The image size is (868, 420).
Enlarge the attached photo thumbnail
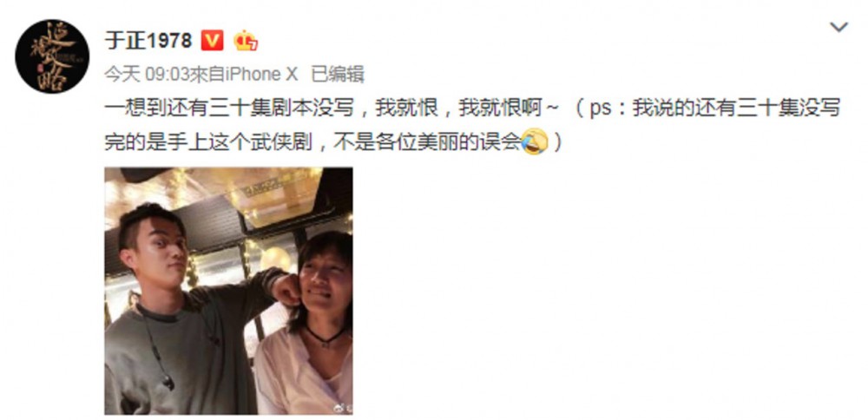tap(228, 291)
